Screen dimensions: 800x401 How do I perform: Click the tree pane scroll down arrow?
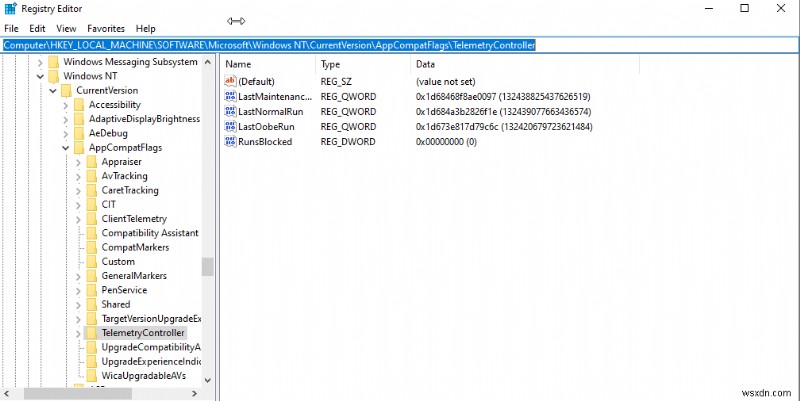tap(208, 380)
